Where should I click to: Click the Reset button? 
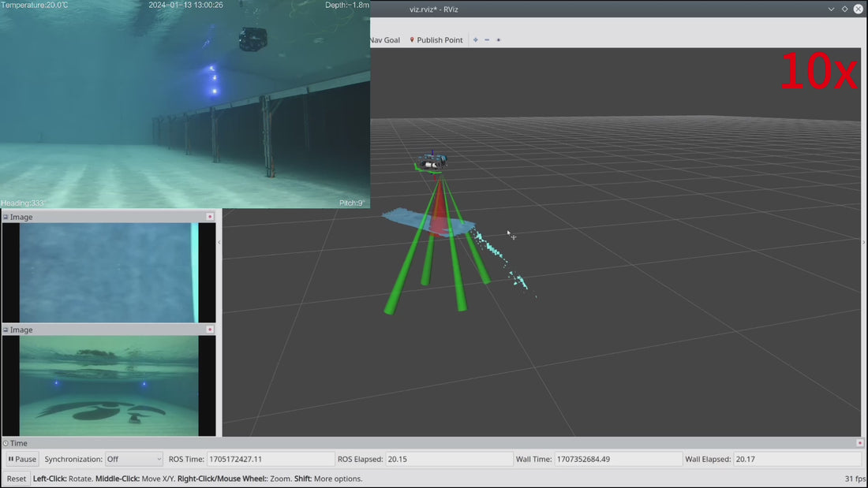[x=16, y=479]
